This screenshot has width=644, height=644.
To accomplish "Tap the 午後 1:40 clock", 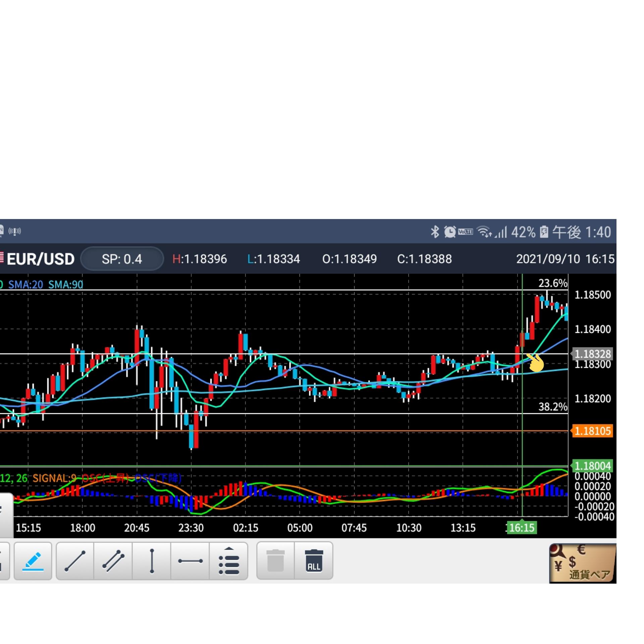I will click(582, 232).
